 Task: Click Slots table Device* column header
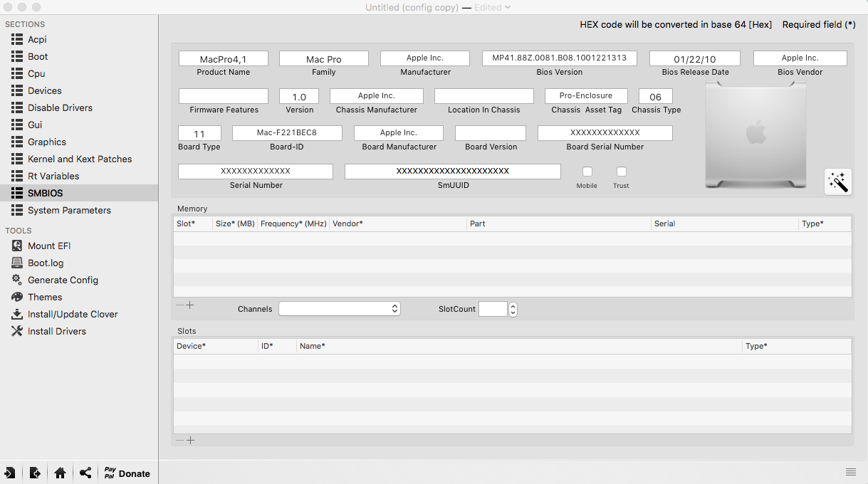tap(216, 346)
